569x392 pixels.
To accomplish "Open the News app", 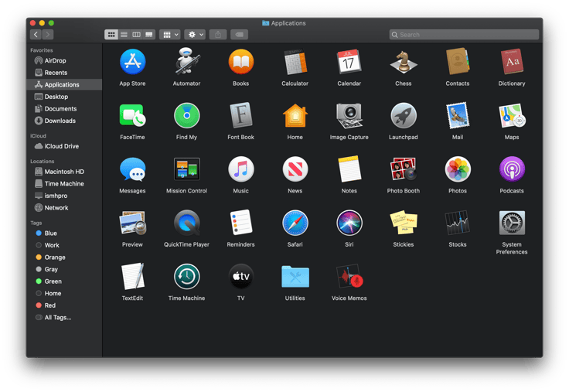I will [x=295, y=169].
